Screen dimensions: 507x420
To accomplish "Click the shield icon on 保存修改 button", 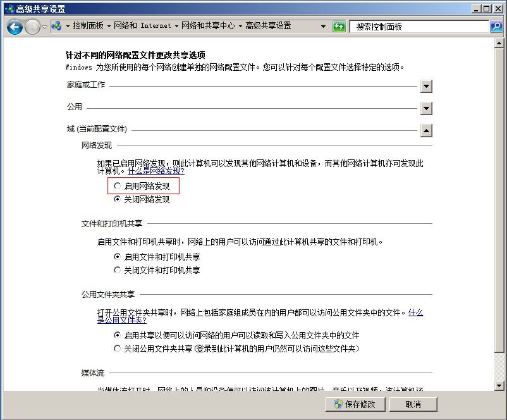I will tap(338, 404).
